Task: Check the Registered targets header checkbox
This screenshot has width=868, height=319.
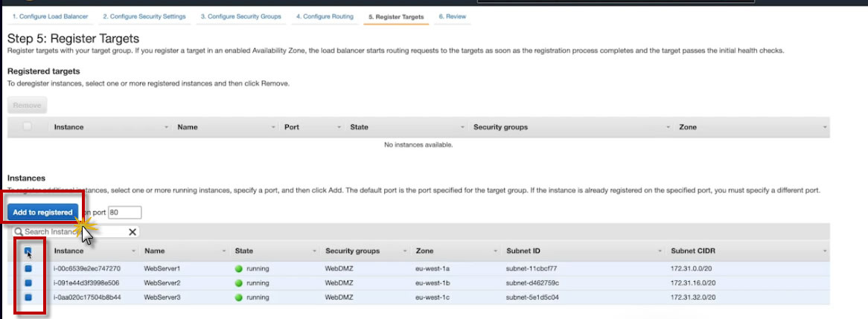Action: pos(28,126)
